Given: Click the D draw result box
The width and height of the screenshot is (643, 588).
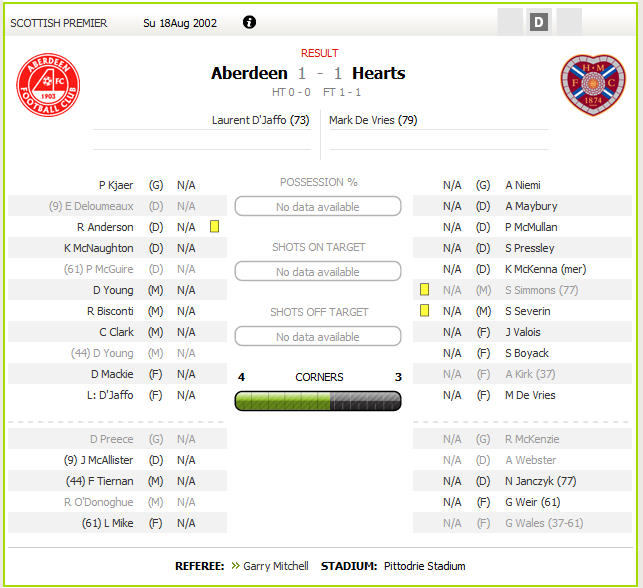Looking at the screenshot, I should click(539, 22).
